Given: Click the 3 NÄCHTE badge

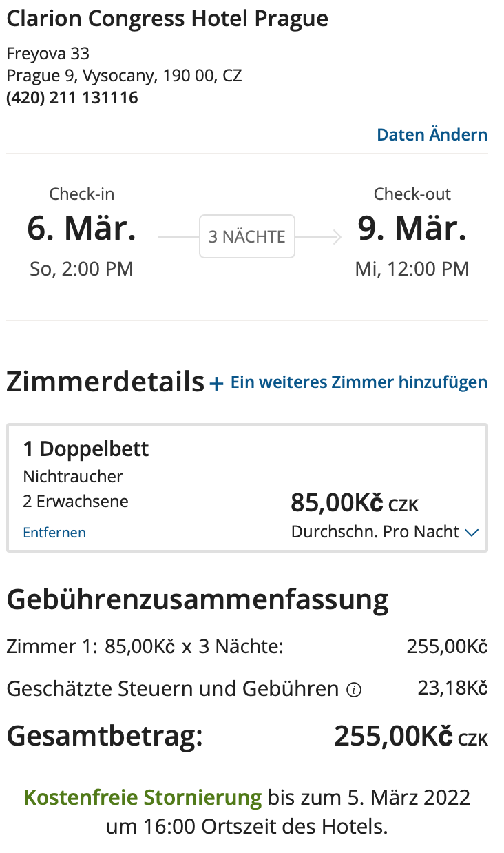Looking at the screenshot, I should pyautogui.click(x=247, y=237).
